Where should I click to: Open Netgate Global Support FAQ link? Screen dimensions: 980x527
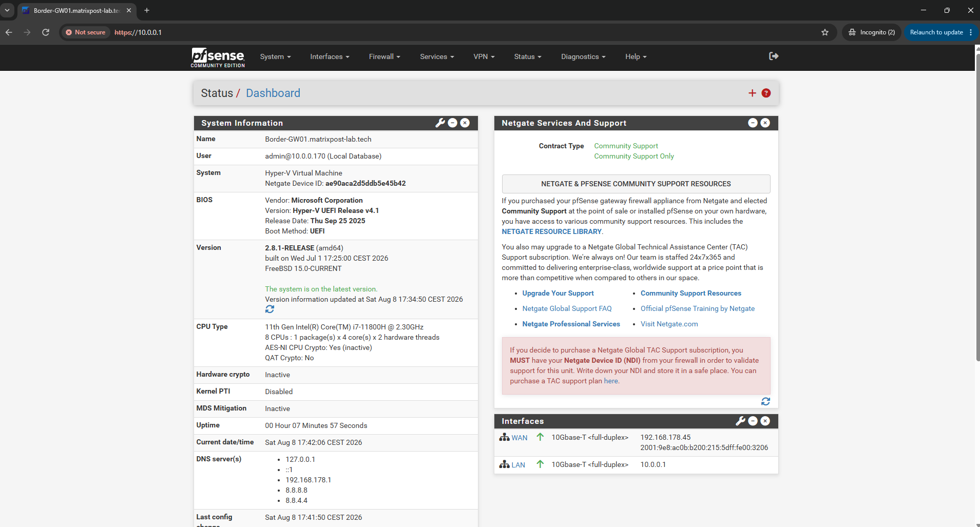click(567, 308)
